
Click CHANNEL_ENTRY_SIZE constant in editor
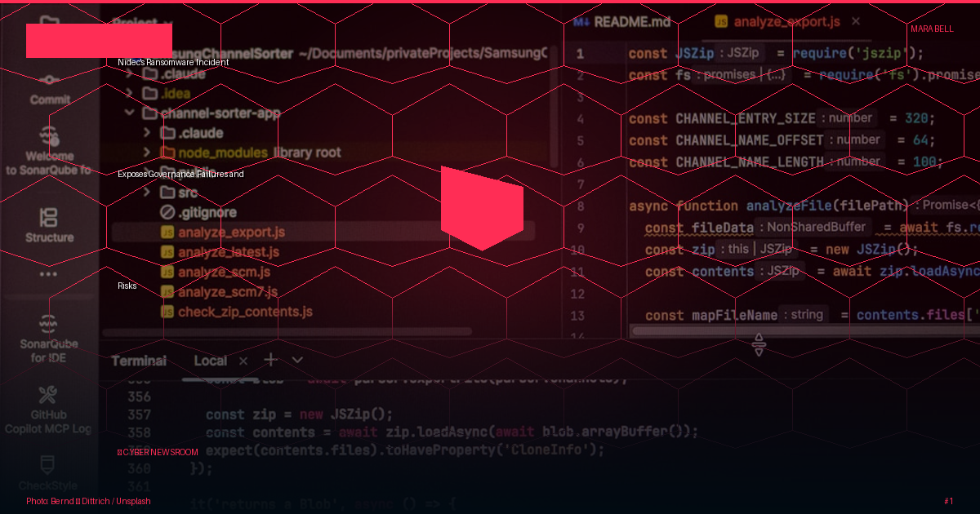tap(746, 118)
